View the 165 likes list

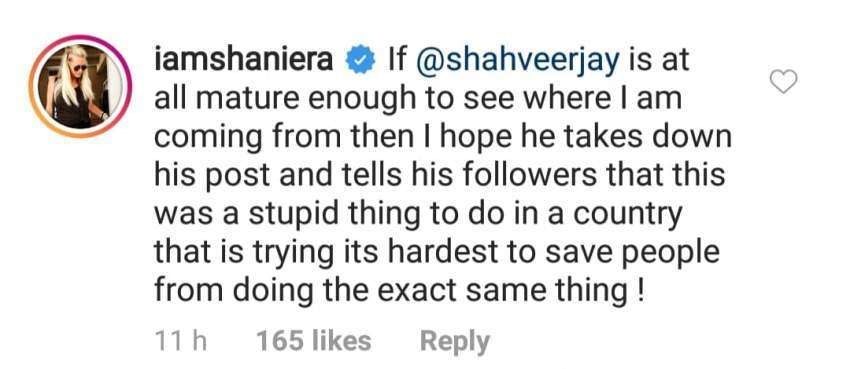[x=314, y=341]
